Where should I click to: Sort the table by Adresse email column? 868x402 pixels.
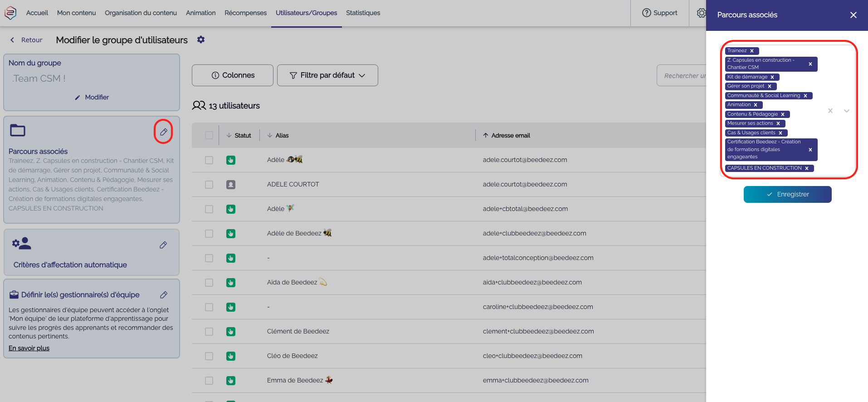tap(510, 135)
